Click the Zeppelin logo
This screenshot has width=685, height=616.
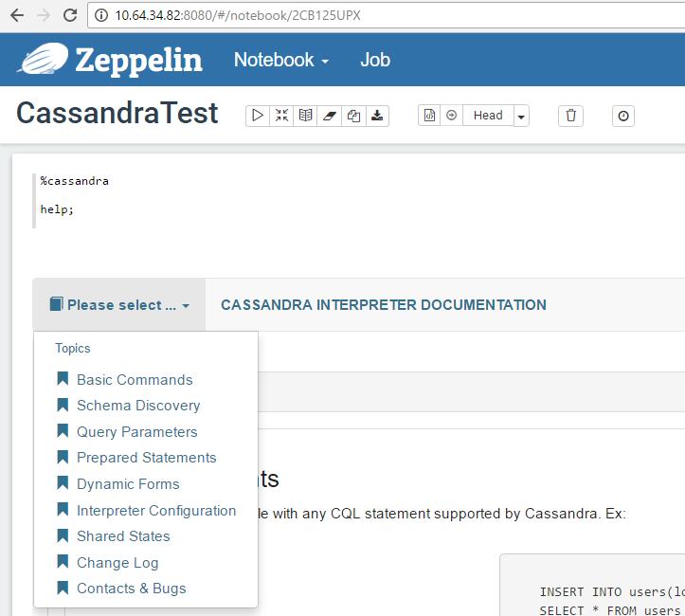click(x=43, y=59)
